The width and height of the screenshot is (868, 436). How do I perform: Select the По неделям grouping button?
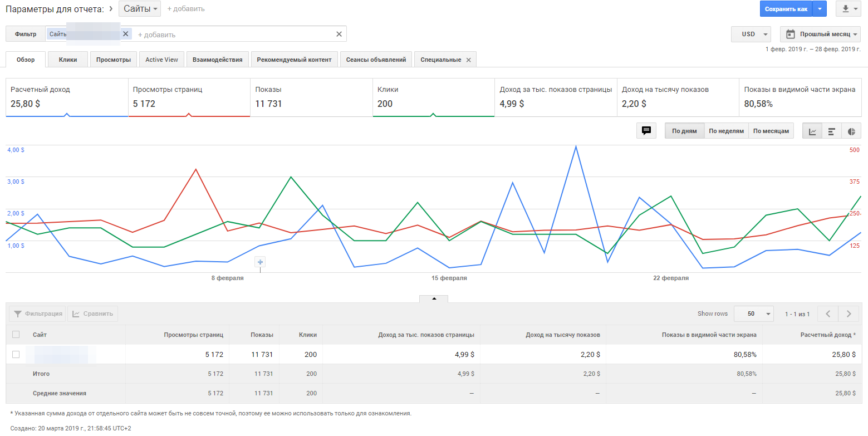pyautogui.click(x=726, y=131)
